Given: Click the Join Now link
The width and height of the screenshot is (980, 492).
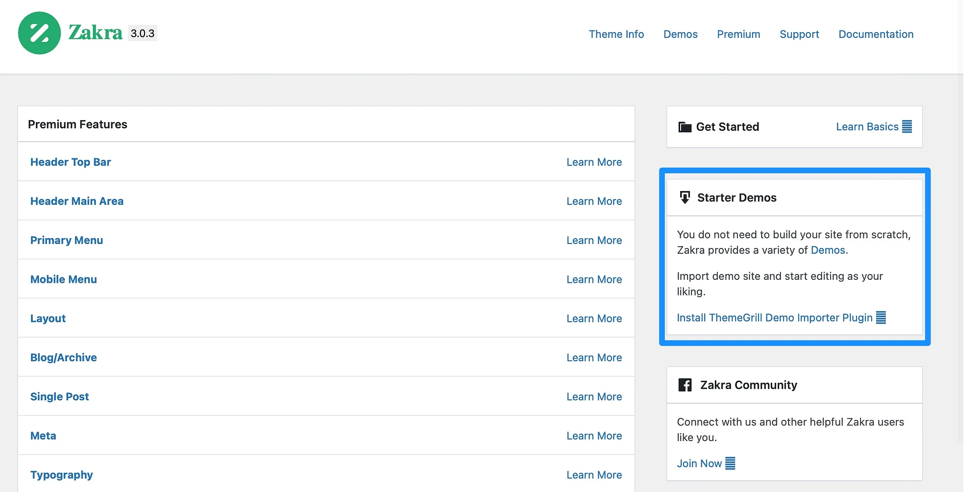Looking at the screenshot, I should pyautogui.click(x=699, y=464).
